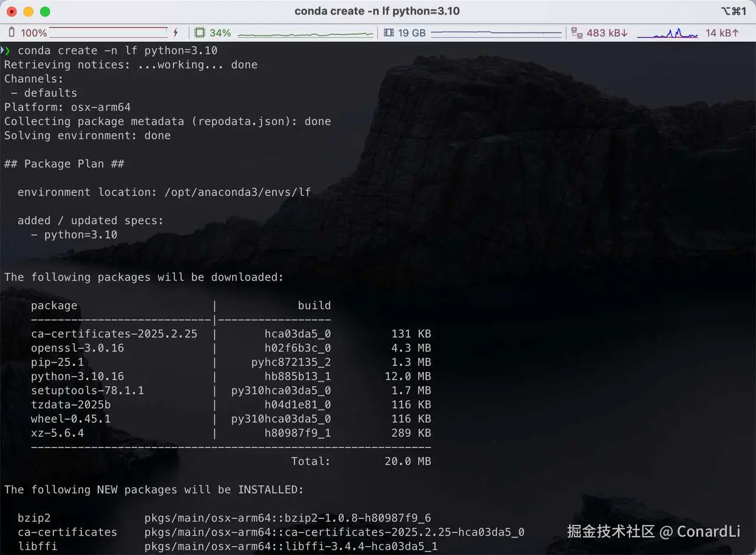Close the terminal with red button

point(12,11)
